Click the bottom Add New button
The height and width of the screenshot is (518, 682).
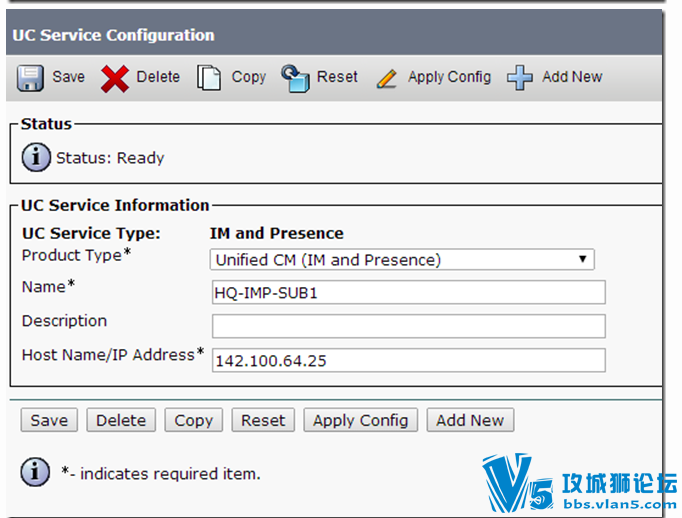point(470,420)
